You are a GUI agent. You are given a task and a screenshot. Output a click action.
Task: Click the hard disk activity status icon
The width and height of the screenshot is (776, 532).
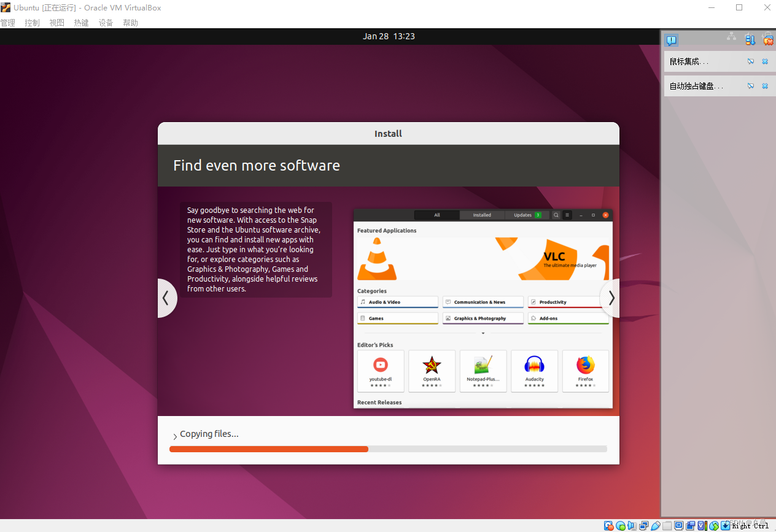pos(608,526)
